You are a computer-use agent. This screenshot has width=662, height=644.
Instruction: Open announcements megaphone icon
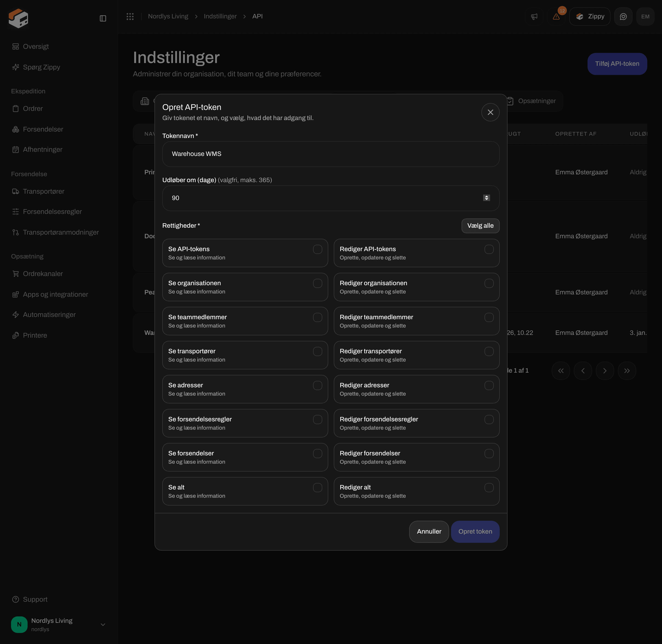[534, 17]
